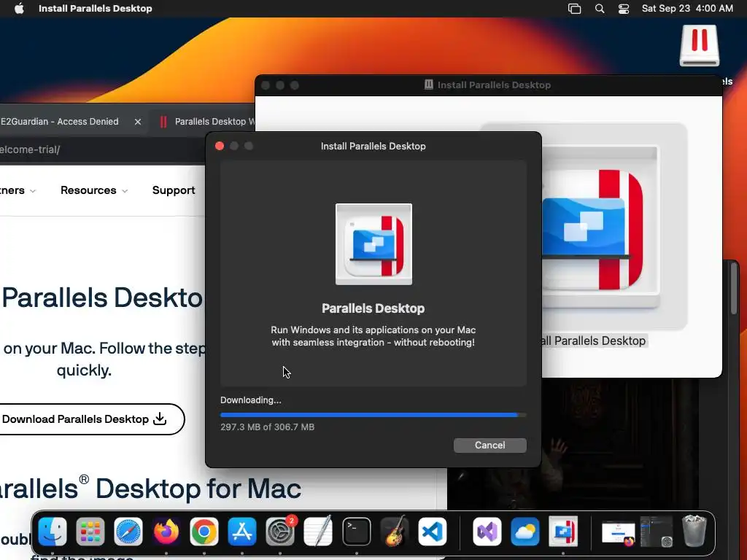The width and height of the screenshot is (747, 560).
Task: Open Visual Studio from the Dock
Action: click(x=487, y=532)
